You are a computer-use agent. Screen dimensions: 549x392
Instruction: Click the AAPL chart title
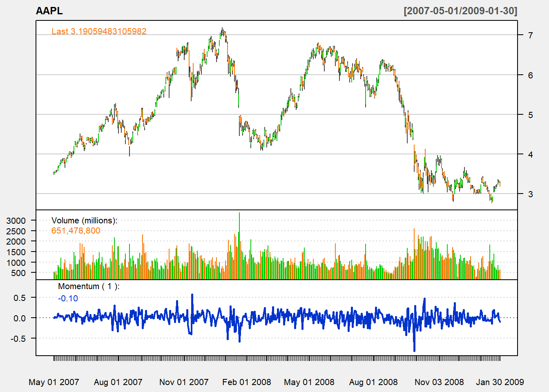coord(49,11)
